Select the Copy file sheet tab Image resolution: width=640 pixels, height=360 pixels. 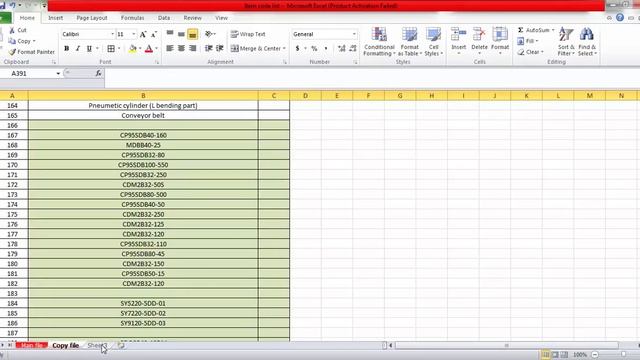click(65, 345)
